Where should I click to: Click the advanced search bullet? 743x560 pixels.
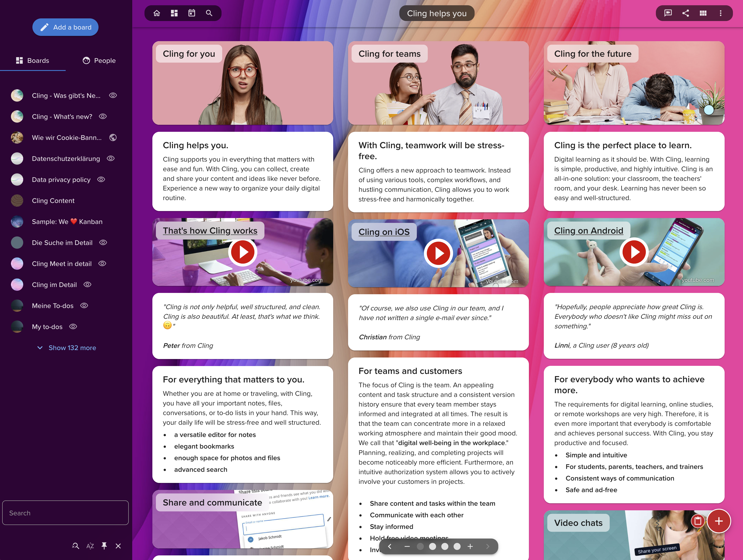201,470
